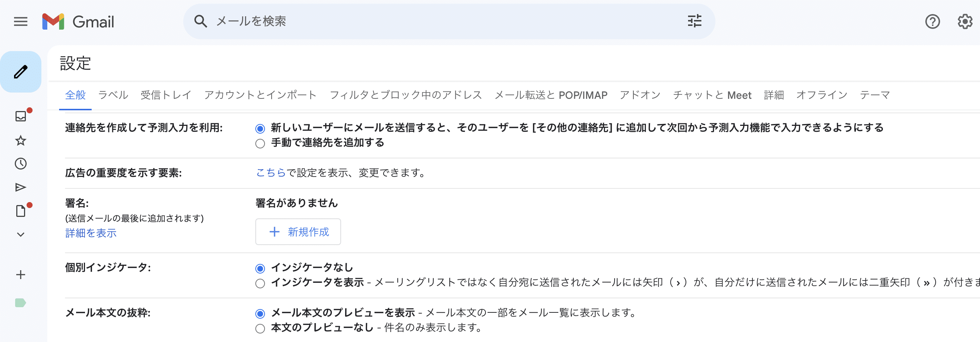Open the hamburger menu to collapse sidebar
Viewport: 980px width, 342px height.
point(21,22)
